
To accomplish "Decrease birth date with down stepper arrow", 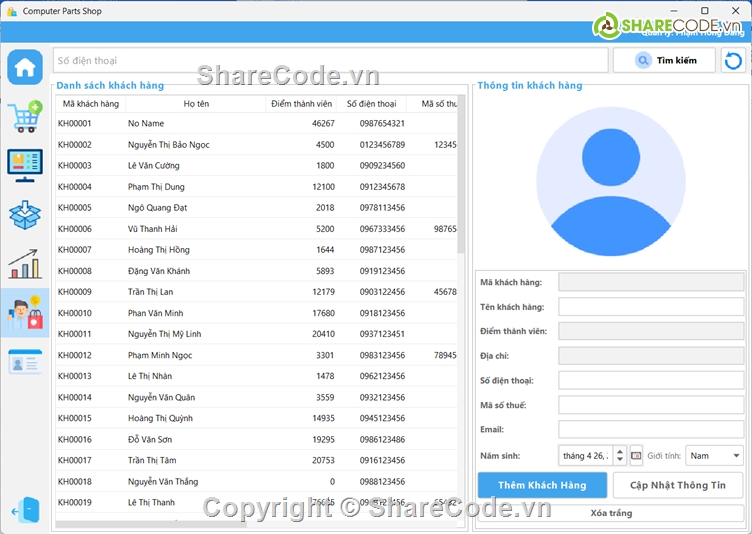I will pos(620,460).
